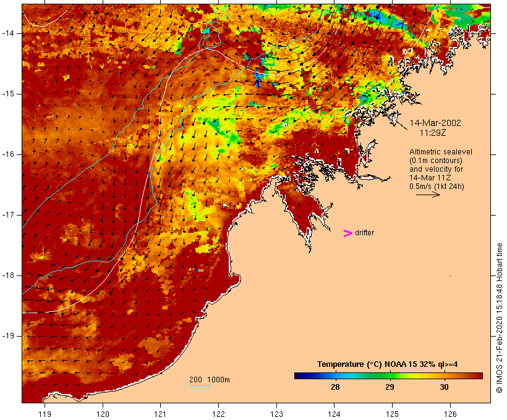Viewport: 507px width, 420px height.
Task: Click the '-19' latitude axis label
Action: coord(8,336)
